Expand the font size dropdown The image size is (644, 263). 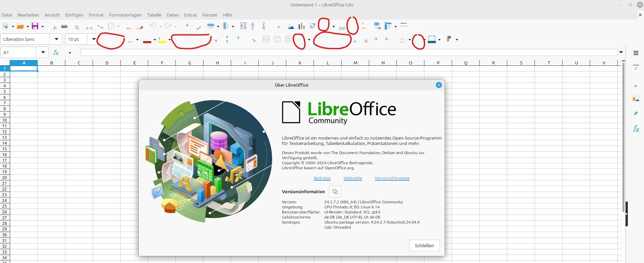click(x=93, y=39)
